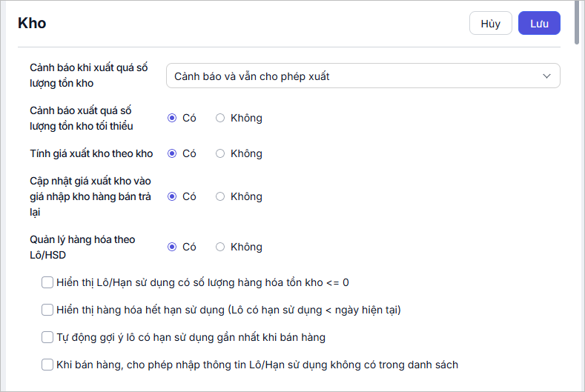Select Không for updating returned goods price

click(220, 196)
